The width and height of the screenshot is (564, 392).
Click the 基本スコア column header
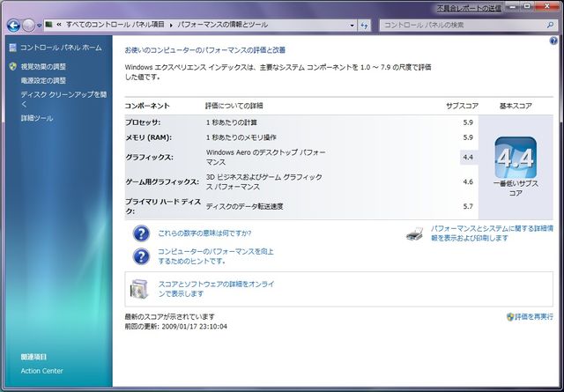point(516,106)
